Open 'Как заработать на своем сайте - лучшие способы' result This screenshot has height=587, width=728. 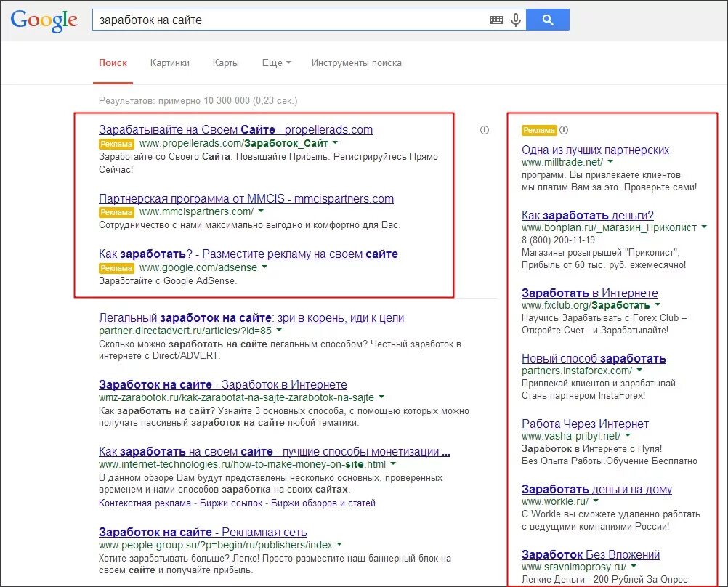(275, 452)
